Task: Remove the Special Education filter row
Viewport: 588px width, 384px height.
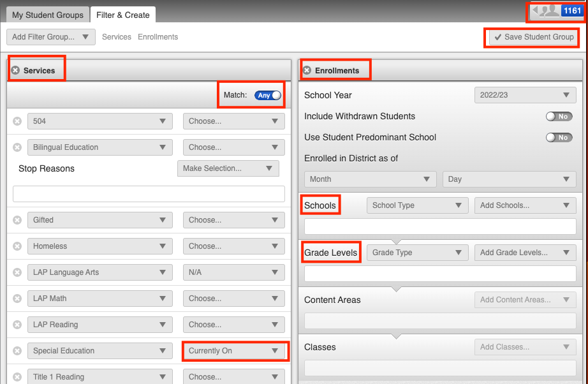Action: [x=17, y=351]
